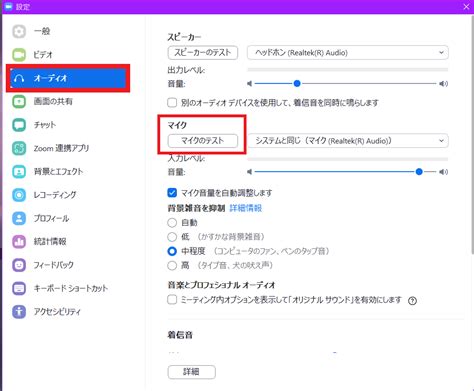Viewport: 474px width, 391px height.
Task: Enable オリジナル サウンド meeting option checkbox
Action: pos(172,299)
